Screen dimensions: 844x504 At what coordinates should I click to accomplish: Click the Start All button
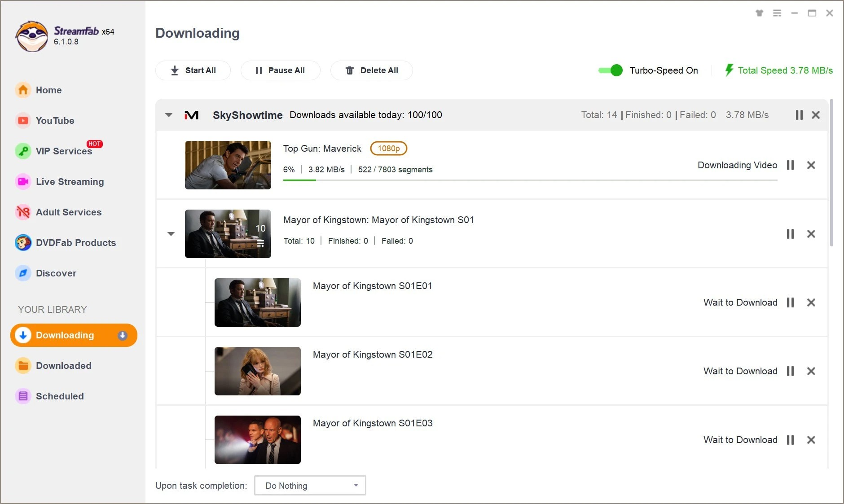coord(193,70)
